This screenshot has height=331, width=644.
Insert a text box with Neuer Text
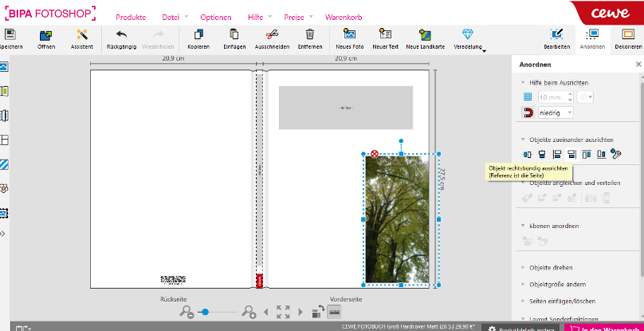pos(385,34)
